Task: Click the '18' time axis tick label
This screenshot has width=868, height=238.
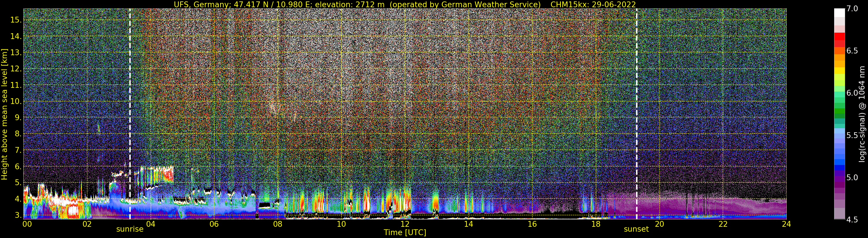Action: [x=596, y=224]
